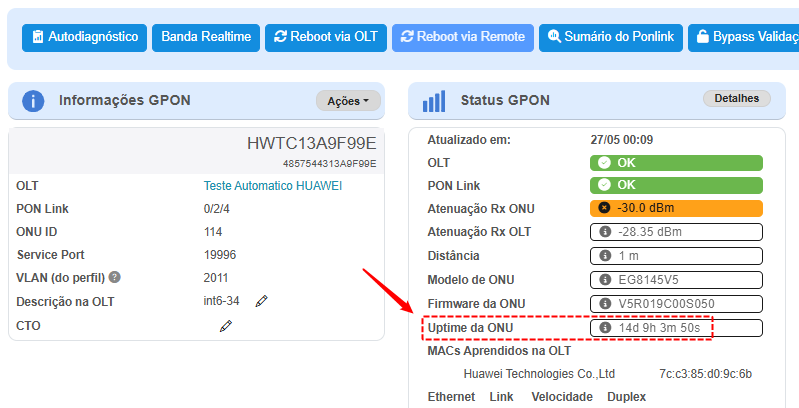This screenshot has width=799, height=408.
Task: Open Teste Automatico HUAWEI link
Action: click(x=273, y=186)
